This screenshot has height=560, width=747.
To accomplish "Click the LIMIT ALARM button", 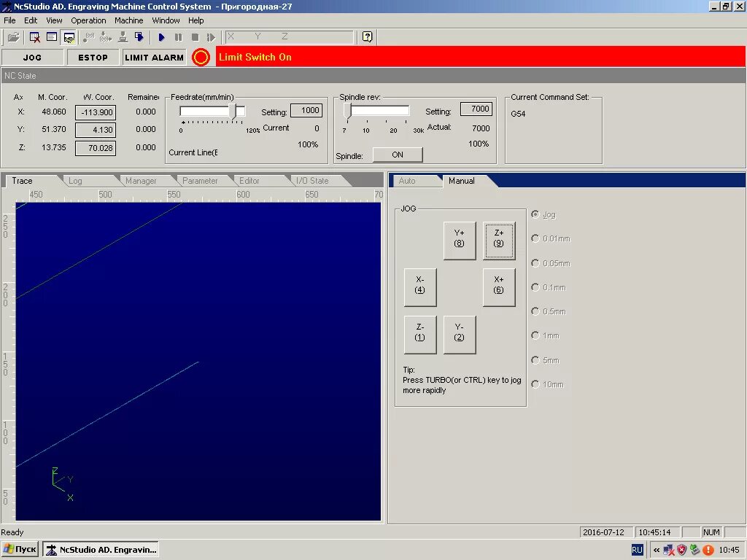I will tap(154, 57).
